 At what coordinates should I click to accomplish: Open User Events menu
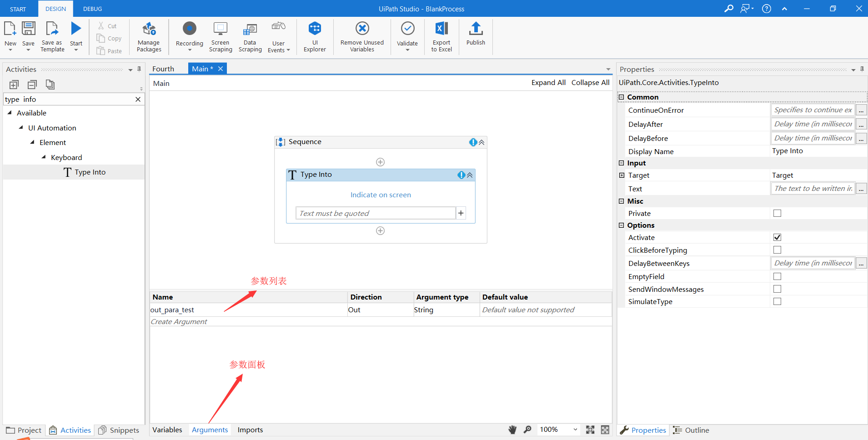click(278, 36)
